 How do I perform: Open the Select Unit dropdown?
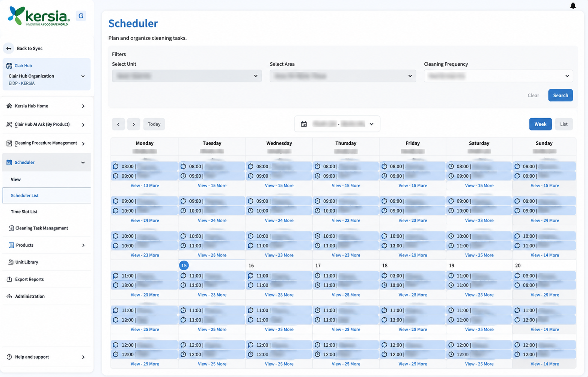click(187, 76)
